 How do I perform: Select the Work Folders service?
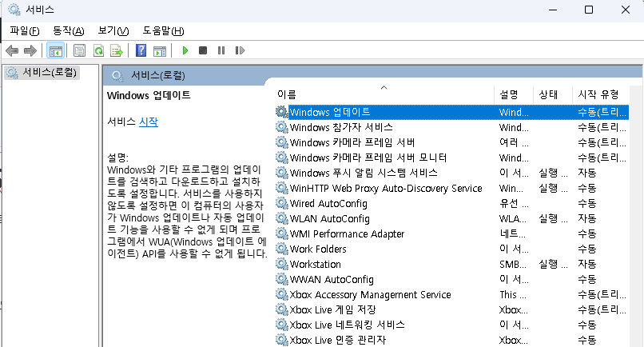click(451, 249)
